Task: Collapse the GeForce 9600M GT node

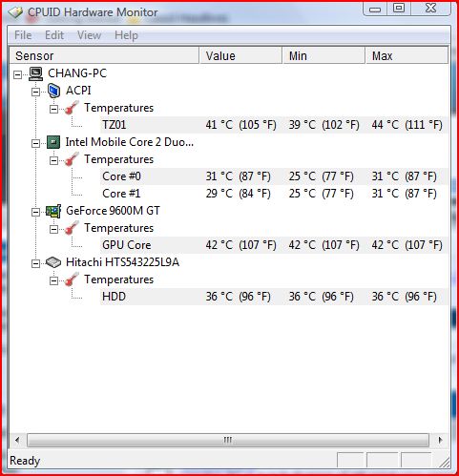Action: point(36,213)
